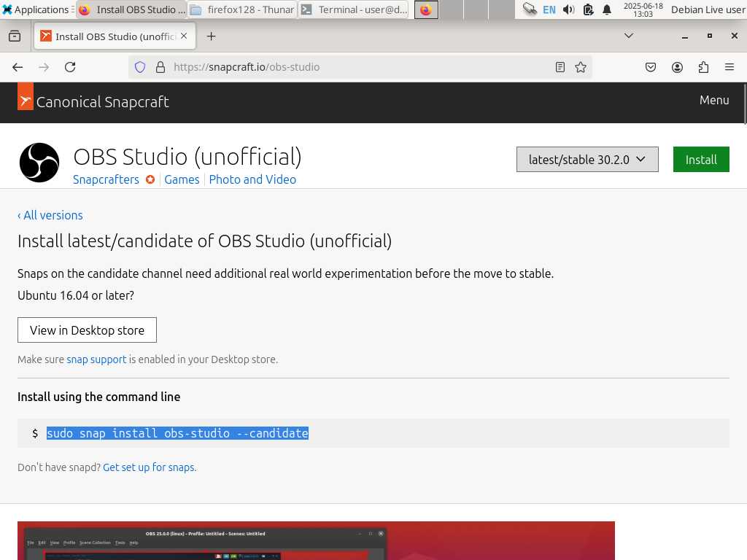Bookmark this page with the star
The image size is (747, 560).
click(581, 67)
